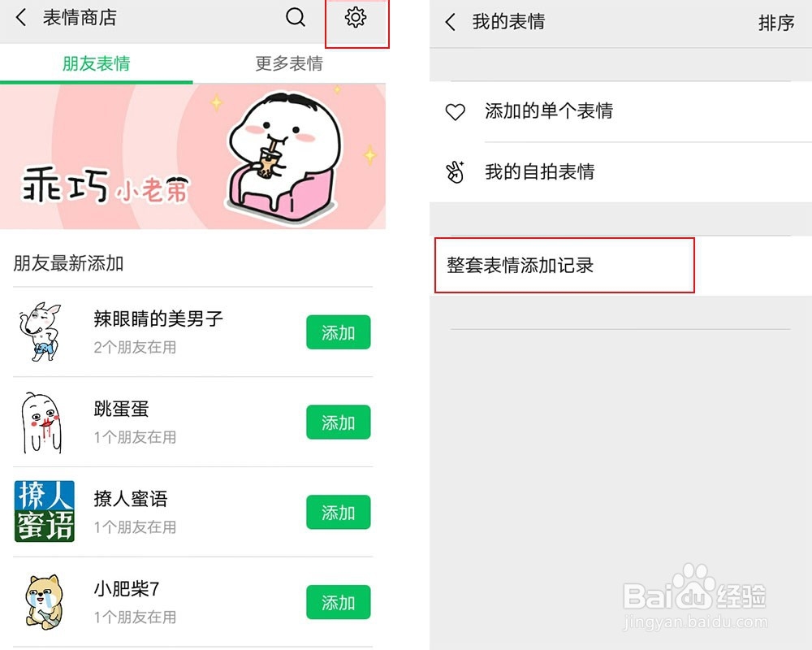The height and width of the screenshot is (650, 812).
Task: Switch to 朋友表情 tab
Action: coord(97,63)
